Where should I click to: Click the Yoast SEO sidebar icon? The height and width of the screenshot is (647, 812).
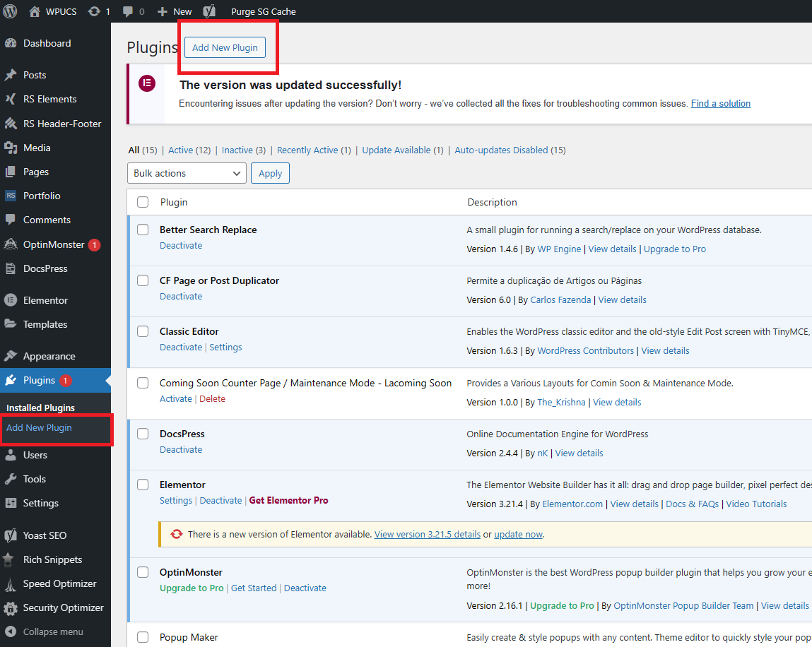(11, 535)
